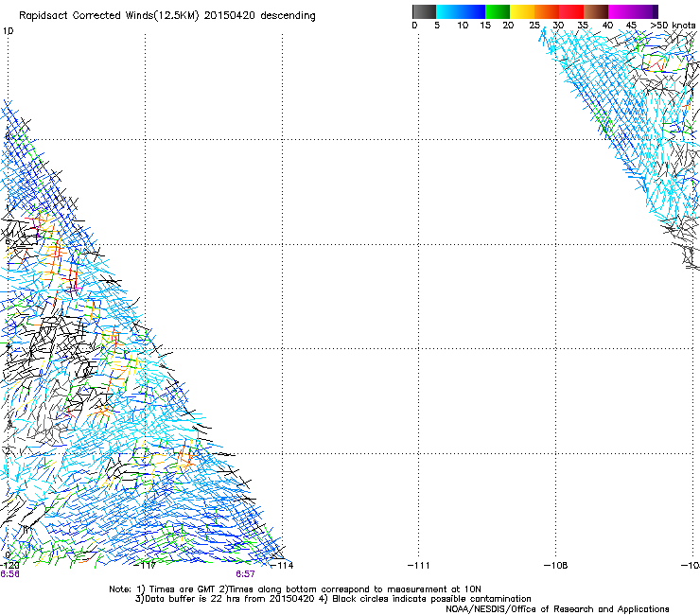
Task: Choose the magenta-purple 40-50 knots legend swatch
Action: (633, 11)
